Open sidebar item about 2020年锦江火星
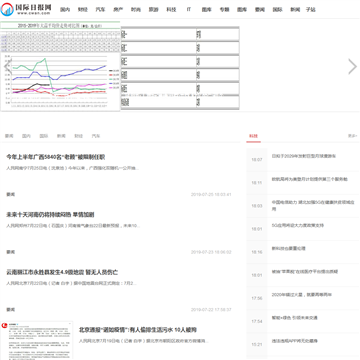 click(x=302, y=295)
